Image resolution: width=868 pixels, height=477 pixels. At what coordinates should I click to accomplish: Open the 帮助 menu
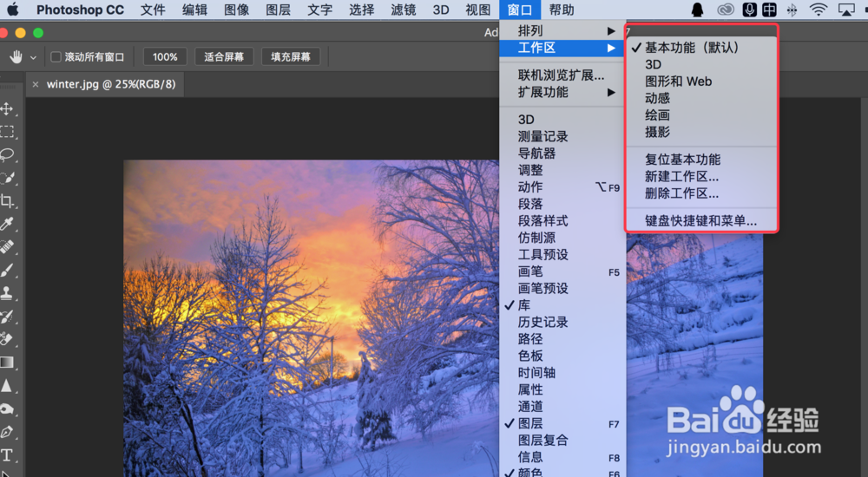[562, 10]
